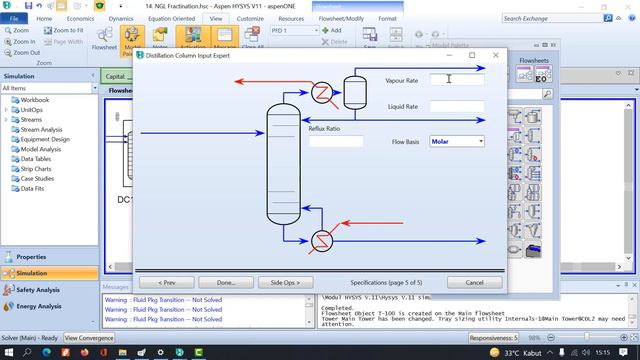The width and height of the screenshot is (640, 360).
Task: Open the Windows Start menu
Action: [8, 352]
